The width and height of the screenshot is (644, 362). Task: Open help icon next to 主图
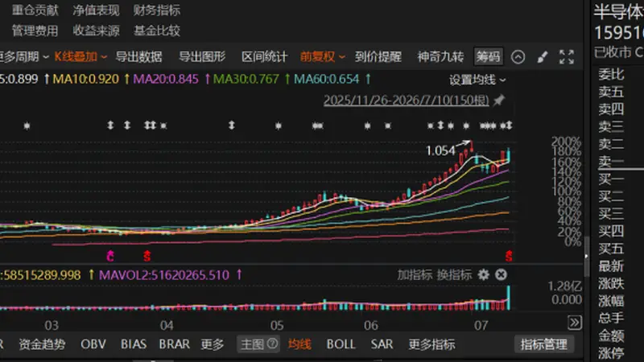pos(272,343)
